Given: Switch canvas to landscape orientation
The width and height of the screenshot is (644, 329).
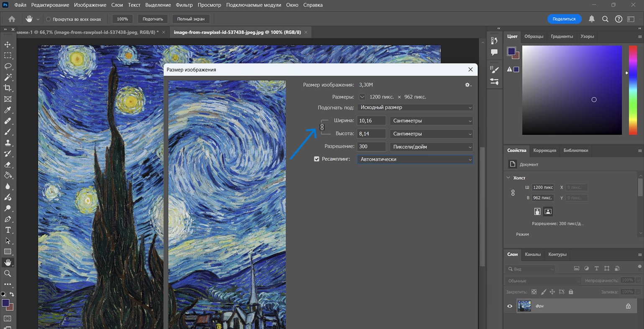Looking at the screenshot, I should pyautogui.click(x=548, y=212).
